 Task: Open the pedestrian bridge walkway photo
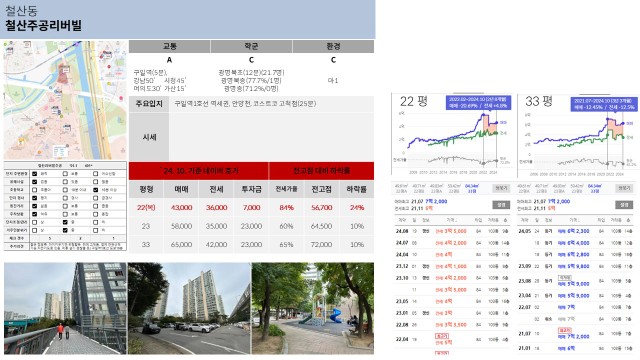click(x=65, y=308)
